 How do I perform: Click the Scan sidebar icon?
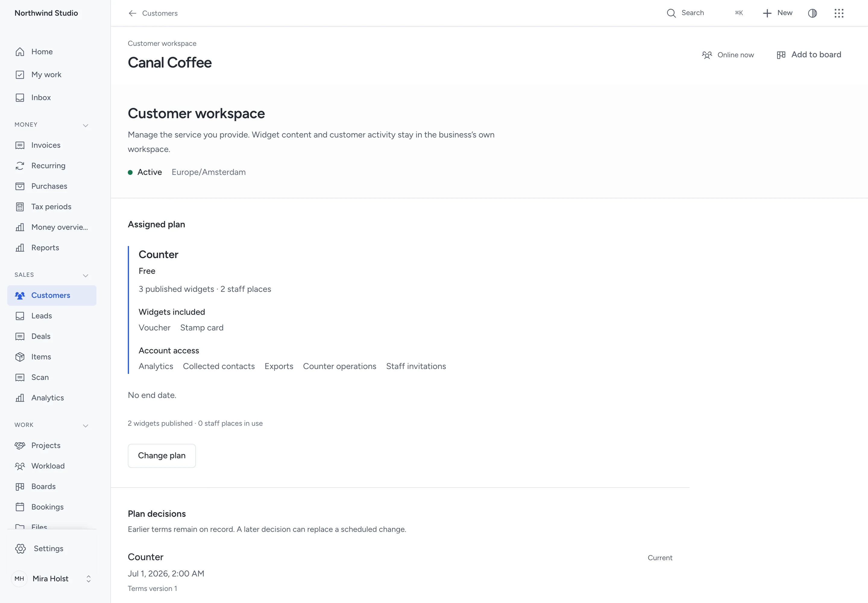click(x=20, y=377)
